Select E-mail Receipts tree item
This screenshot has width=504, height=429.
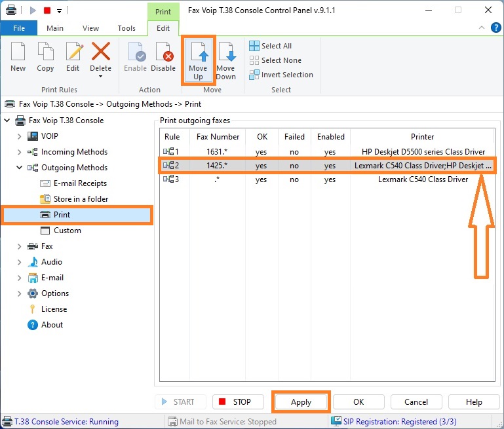tap(80, 183)
